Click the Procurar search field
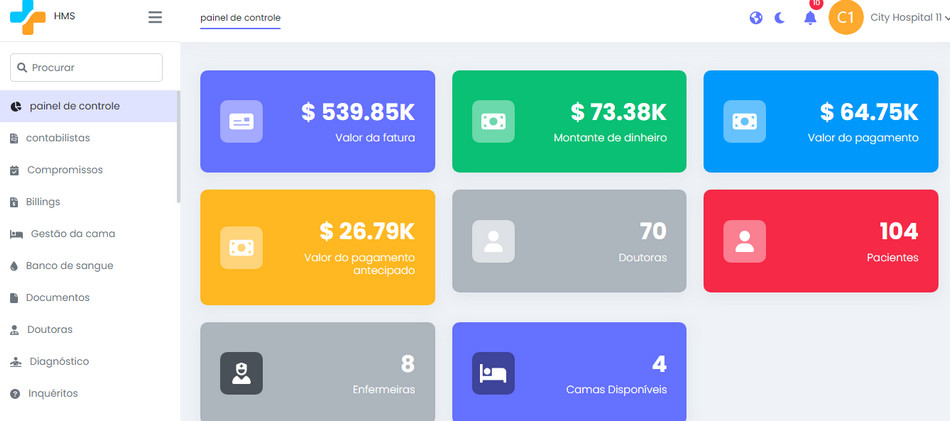 pyautogui.click(x=86, y=67)
